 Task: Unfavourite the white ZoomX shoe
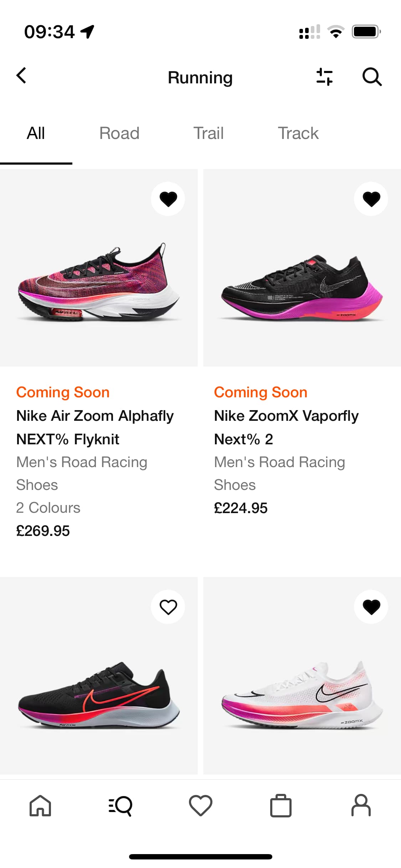click(x=371, y=607)
